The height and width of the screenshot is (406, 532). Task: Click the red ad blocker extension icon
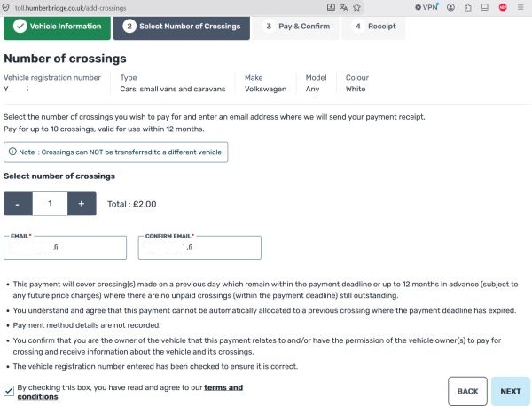tap(503, 7)
